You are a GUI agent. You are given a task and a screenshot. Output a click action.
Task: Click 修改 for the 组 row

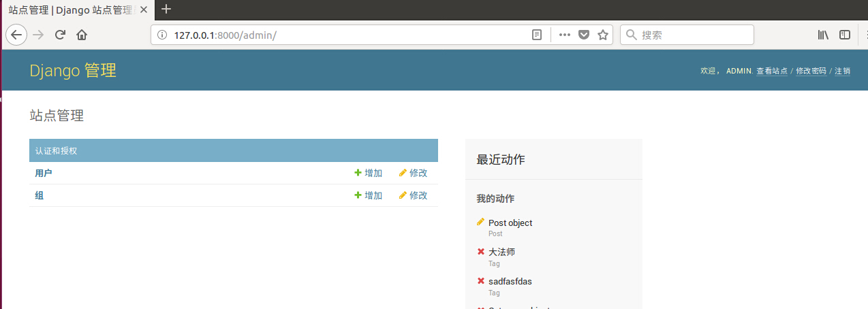[x=414, y=195]
